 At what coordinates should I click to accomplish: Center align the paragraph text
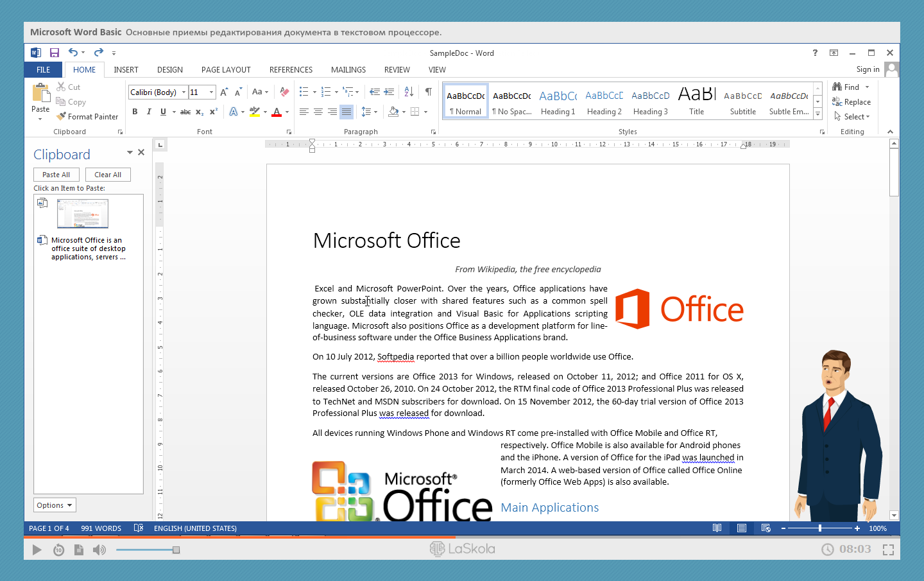318,112
